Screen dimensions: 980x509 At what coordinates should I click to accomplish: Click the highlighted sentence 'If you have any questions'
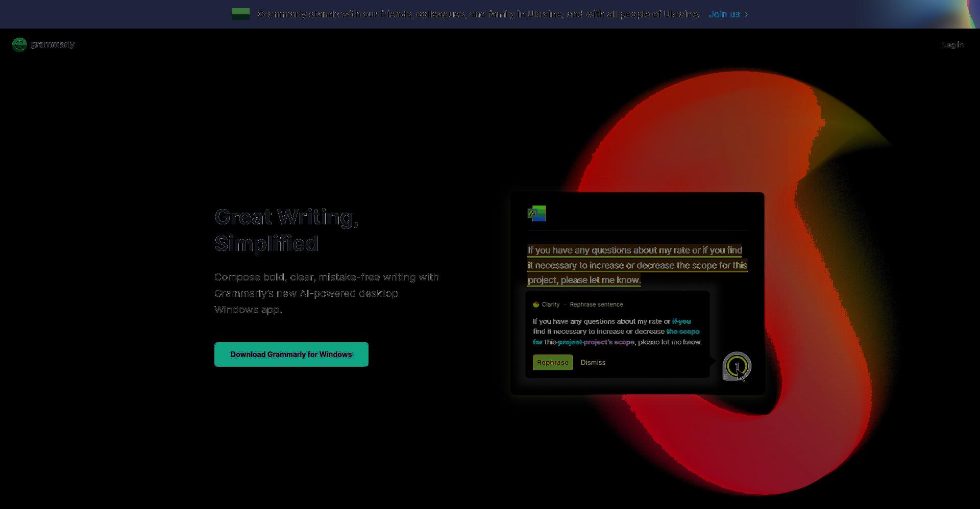(x=638, y=265)
